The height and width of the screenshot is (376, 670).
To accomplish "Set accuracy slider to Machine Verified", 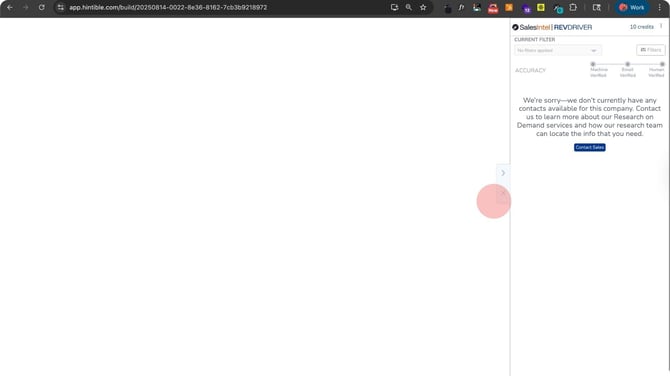I will pyautogui.click(x=593, y=64).
